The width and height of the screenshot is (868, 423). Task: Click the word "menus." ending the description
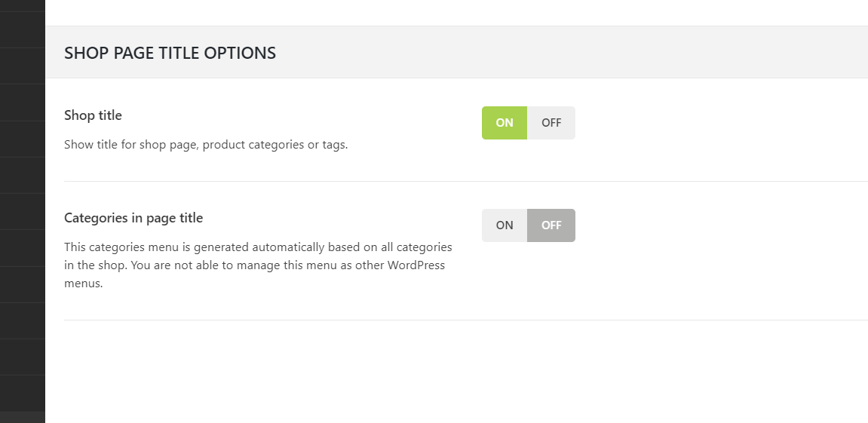coord(83,284)
